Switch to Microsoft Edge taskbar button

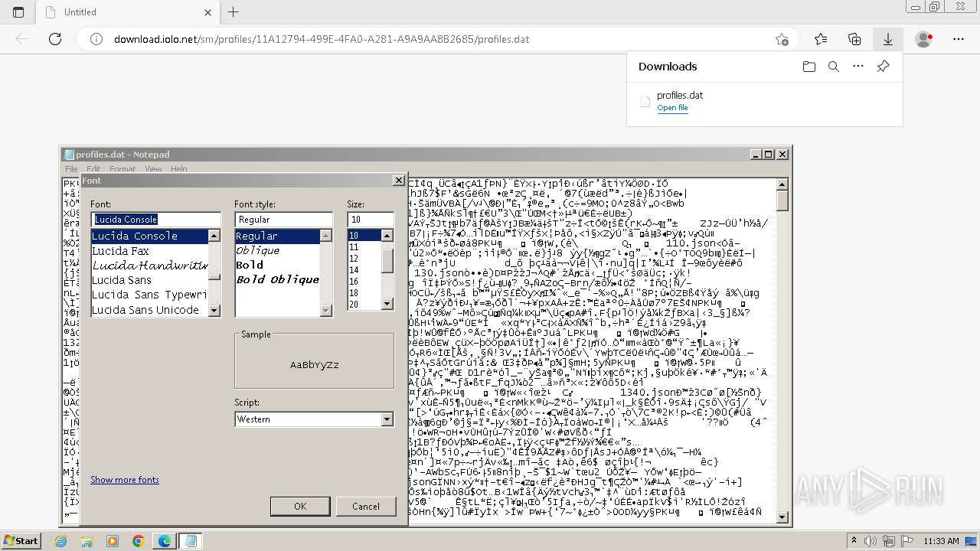(165, 541)
